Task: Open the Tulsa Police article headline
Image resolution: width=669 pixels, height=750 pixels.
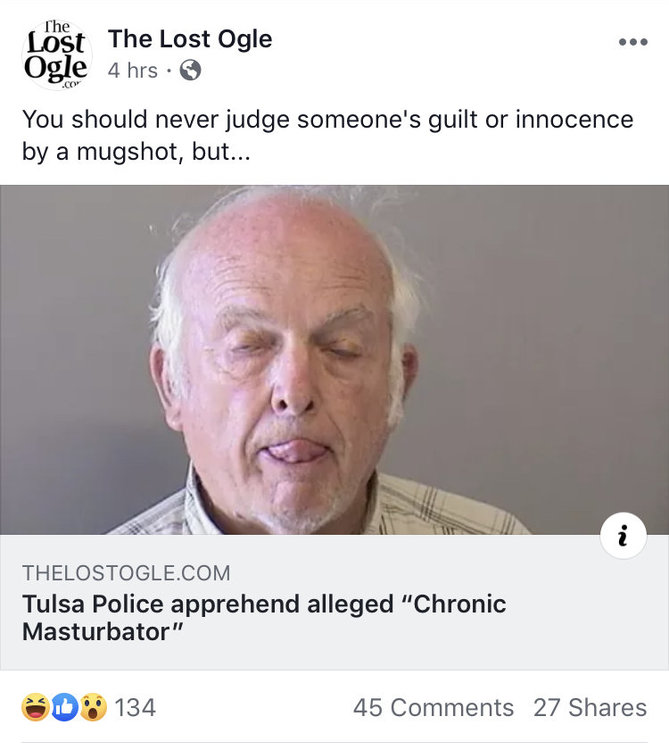Action: click(x=264, y=618)
